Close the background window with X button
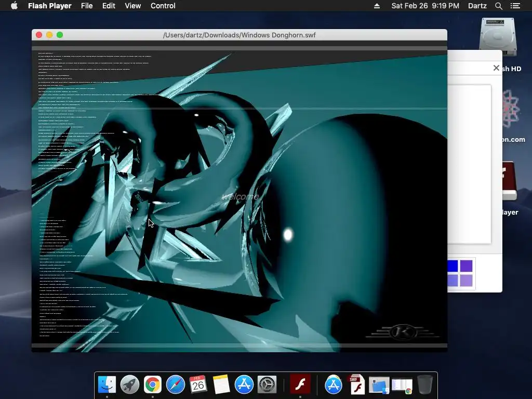Image resolution: width=532 pixels, height=399 pixels. click(x=496, y=68)
